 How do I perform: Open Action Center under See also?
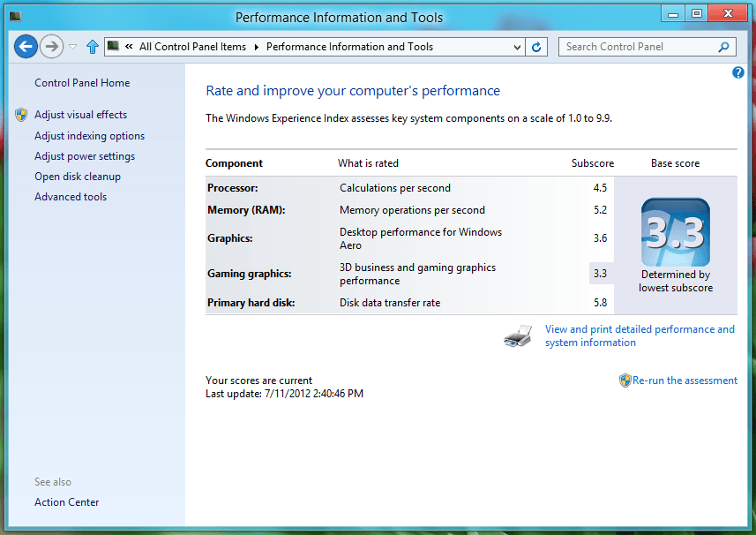66,502
